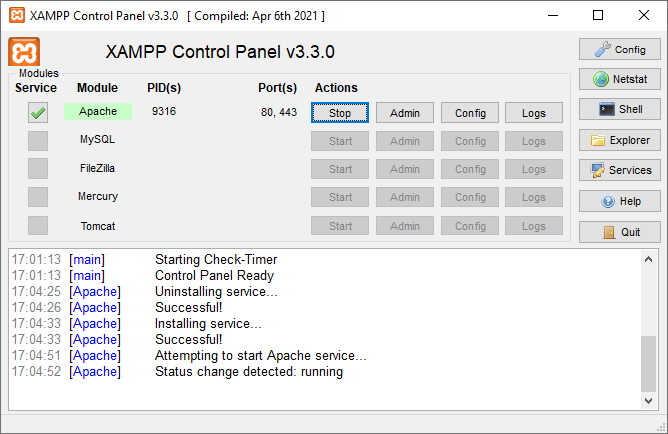The image size is (668, 434).
Task: Open Apache Config menu
Action: tap(470, 113)
